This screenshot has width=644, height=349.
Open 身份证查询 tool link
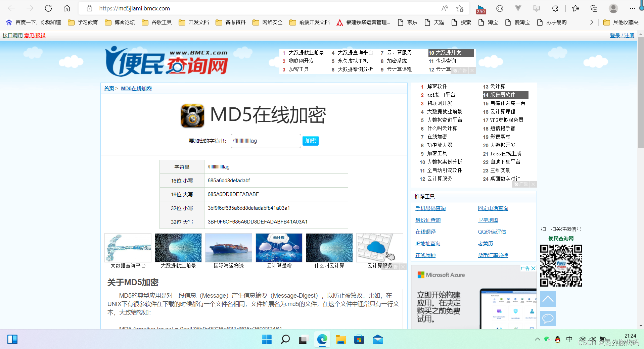[x=428, y=220]
